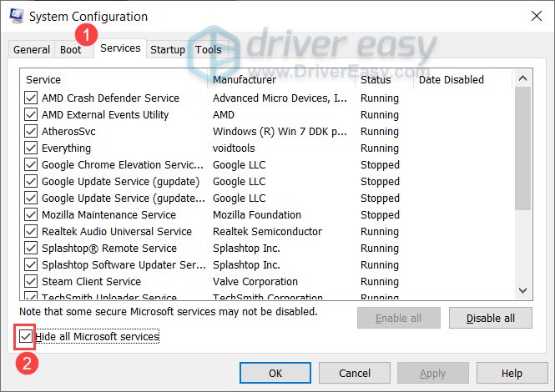
Task: Click Stopped status of Mozilla Maintenance Service
Action: [x=380, y=214]
